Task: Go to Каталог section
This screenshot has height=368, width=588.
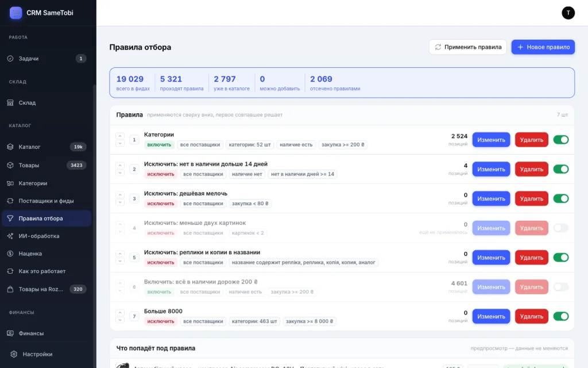Action: (47, 147)
